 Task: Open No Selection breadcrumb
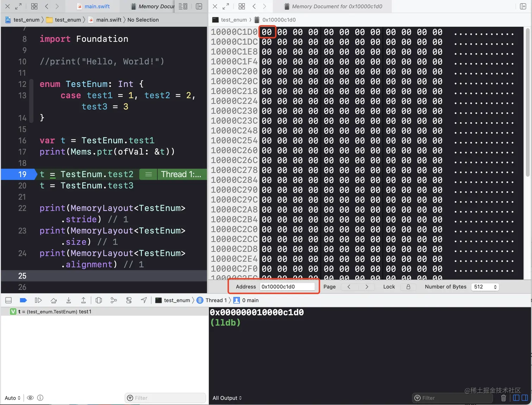click(x=143, y=20)
